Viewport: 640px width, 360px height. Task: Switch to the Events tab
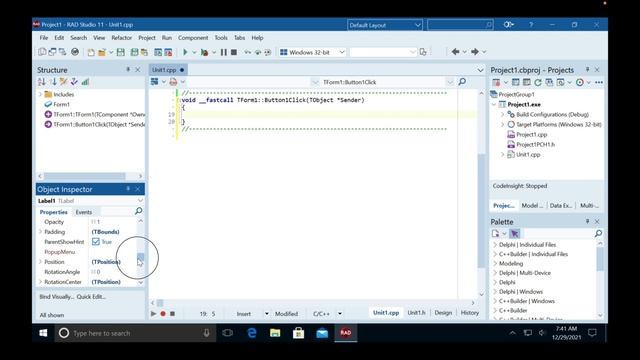point(84,212)
